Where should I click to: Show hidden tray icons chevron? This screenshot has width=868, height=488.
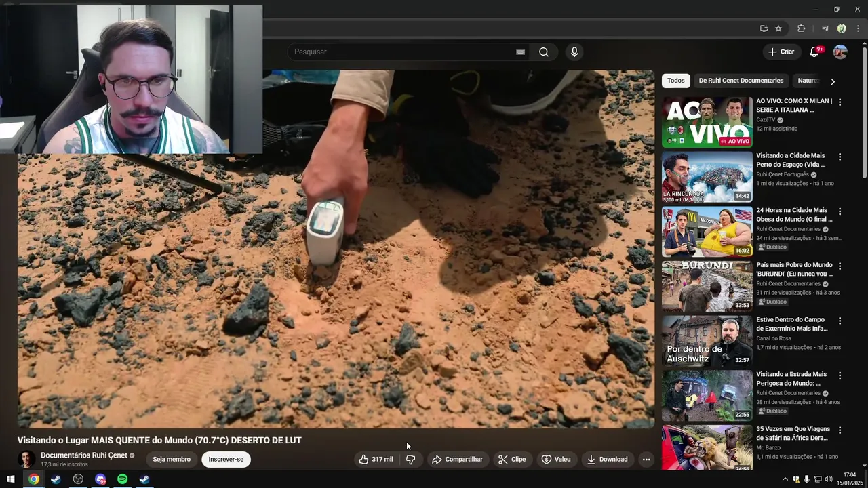(785, 479)
